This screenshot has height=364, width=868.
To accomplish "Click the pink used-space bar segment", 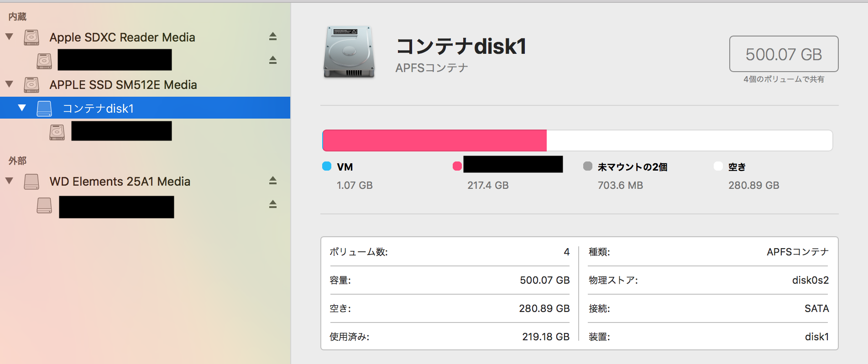I will point(434,140).
